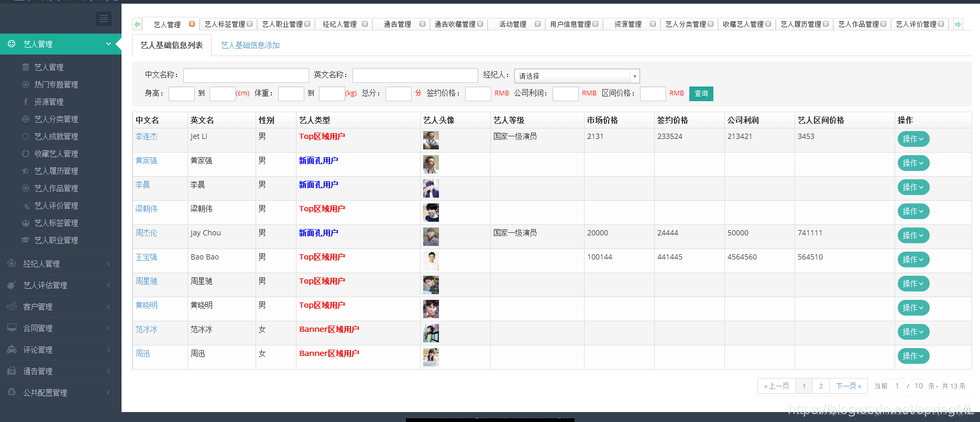This screenshot has height=422, width=980.
Task: Close the 艺人管理 tab
Action: [x=192, y=24]
